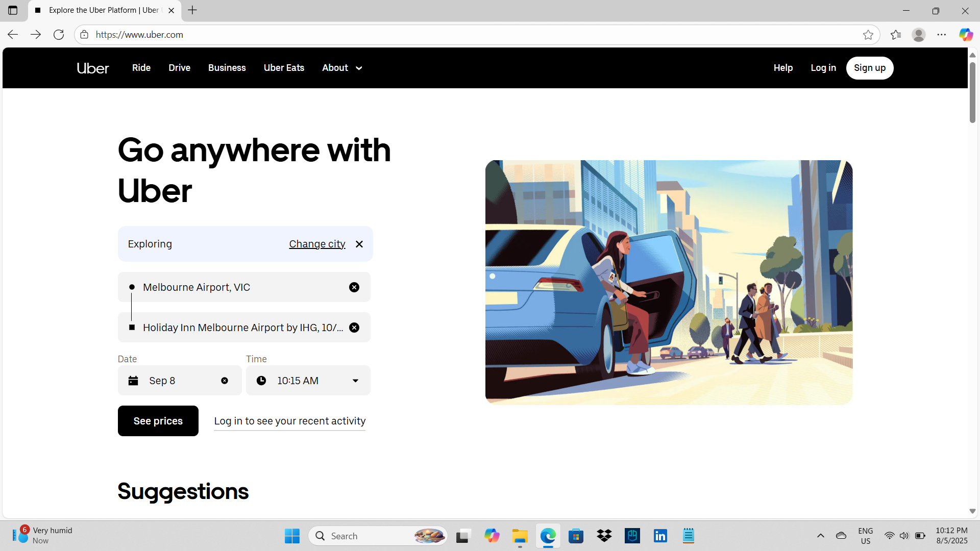The image size is (980, 551).
Task: Click the clock icon in Time field
Action: click(261, 381)
